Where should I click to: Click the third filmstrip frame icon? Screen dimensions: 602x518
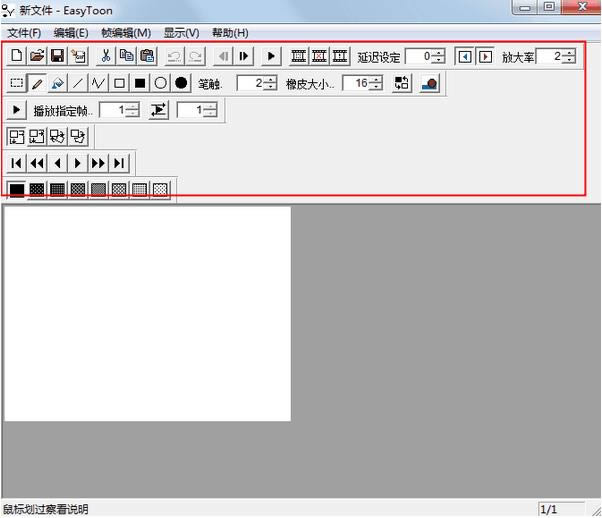340,56
